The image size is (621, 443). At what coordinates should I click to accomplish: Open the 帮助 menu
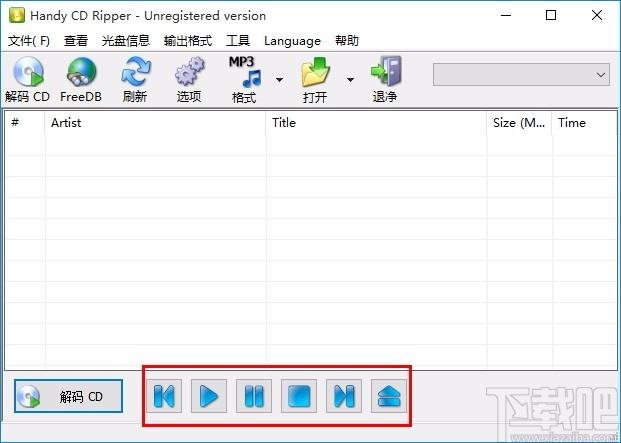tap(347, 40)
